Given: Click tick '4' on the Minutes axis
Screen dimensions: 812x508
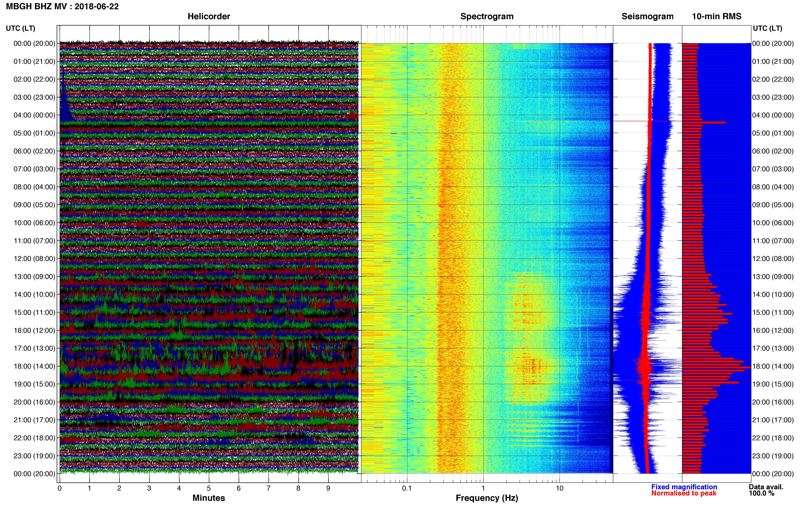Looking at the screenshot, I should [179, 488].
